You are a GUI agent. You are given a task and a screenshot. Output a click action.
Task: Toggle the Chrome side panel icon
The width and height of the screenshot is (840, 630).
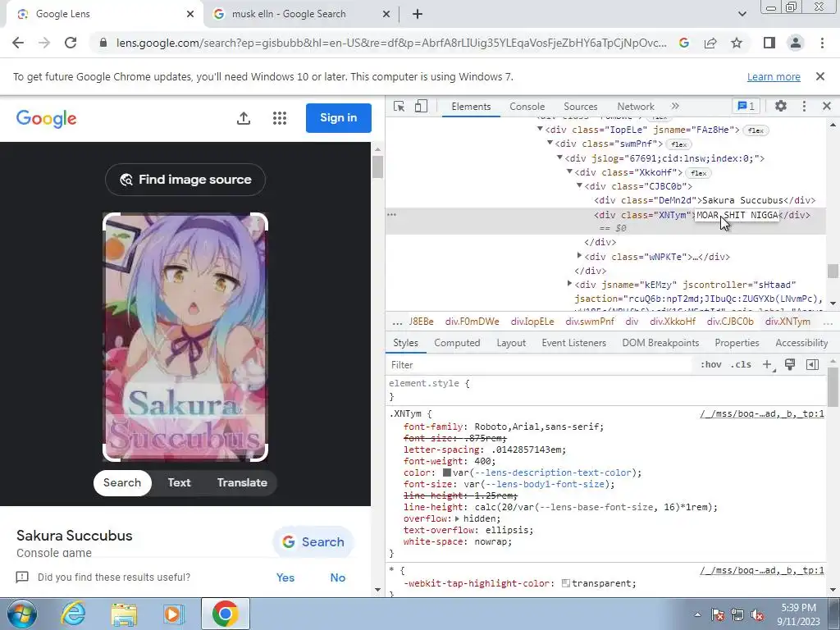tap(769, 43)
